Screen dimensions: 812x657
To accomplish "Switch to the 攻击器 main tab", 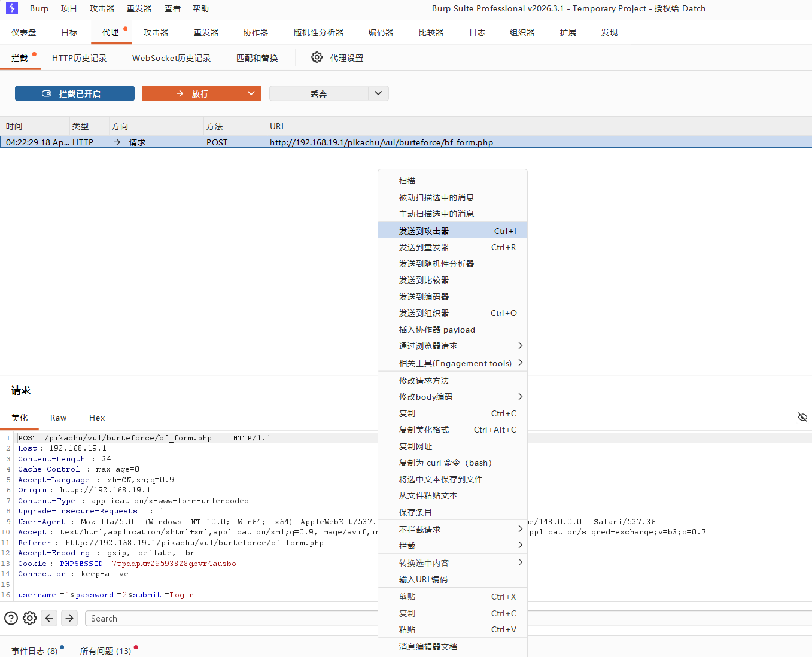I will click(x=156, y=32).
